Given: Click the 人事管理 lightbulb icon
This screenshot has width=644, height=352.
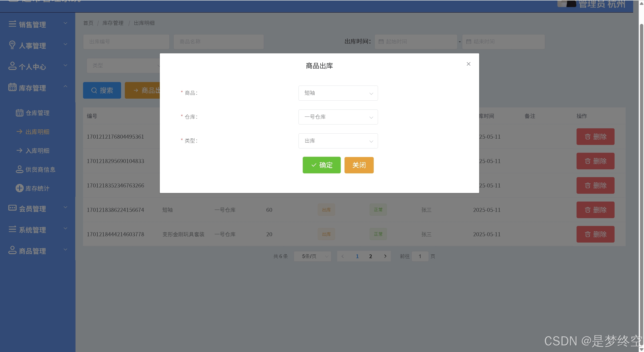Looking at the screenshot, I should 12,45.
